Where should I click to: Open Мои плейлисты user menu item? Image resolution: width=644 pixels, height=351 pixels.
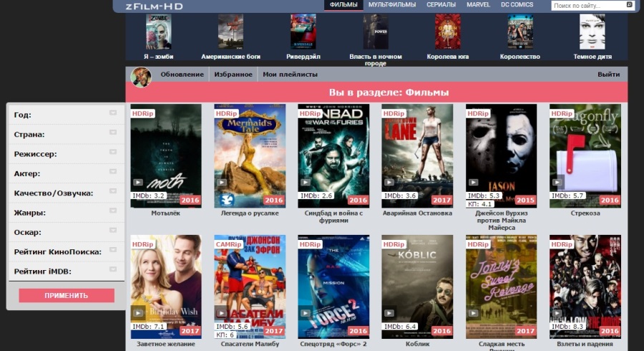click(x=290, y=74)
